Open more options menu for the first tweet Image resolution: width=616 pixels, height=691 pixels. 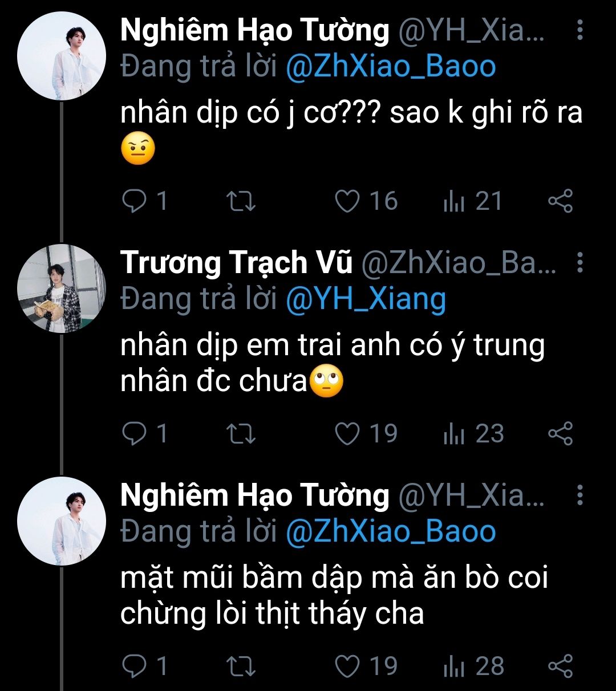[579, 30]
